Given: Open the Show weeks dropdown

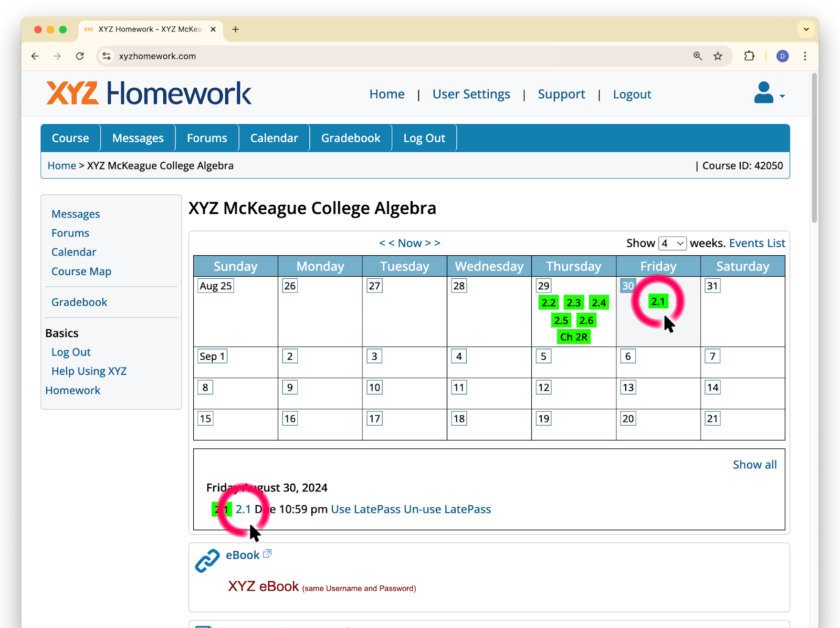Looking at the screenshot, I should (x=672, y=243).
